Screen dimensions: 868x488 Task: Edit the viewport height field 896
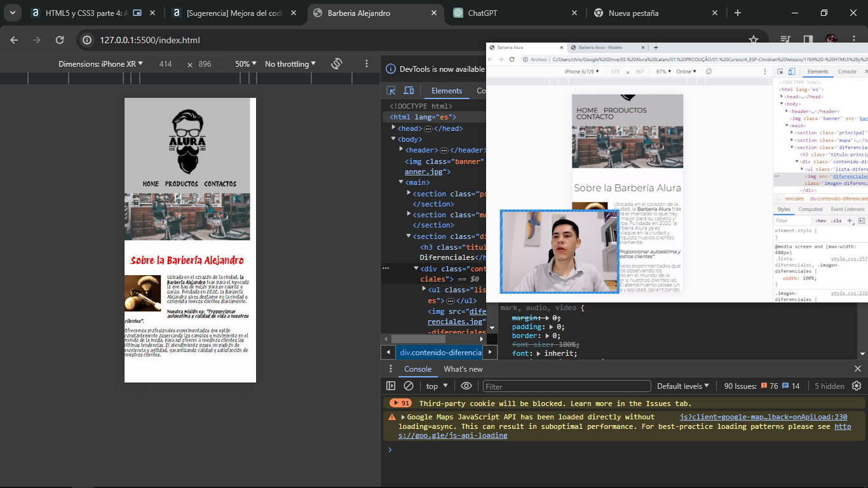pyautogui.click(x=205, y=64)
